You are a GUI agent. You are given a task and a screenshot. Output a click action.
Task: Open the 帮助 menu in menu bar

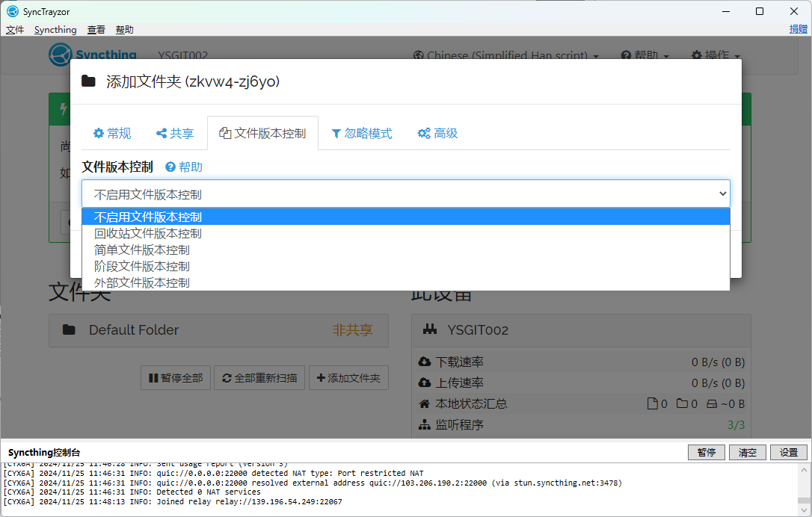(x=124, y=29)
